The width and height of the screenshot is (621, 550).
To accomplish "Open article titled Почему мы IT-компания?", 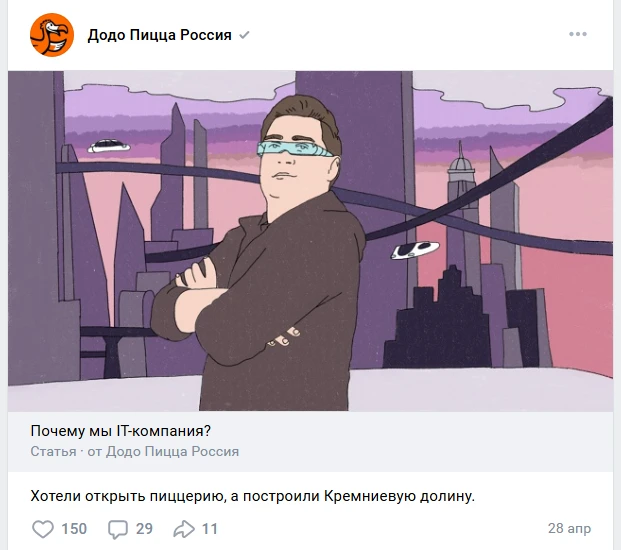I will [x=121, y=431].
